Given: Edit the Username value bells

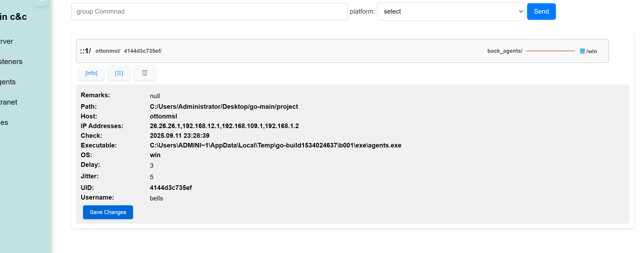Looking at the screenshot, I should click(x=156, y=198).
